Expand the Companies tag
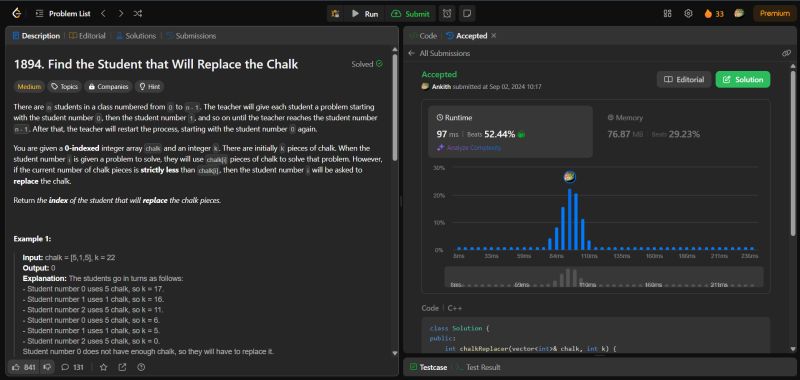Image resolution: width=800 pixels, height=380 pixels. (108, 87)
